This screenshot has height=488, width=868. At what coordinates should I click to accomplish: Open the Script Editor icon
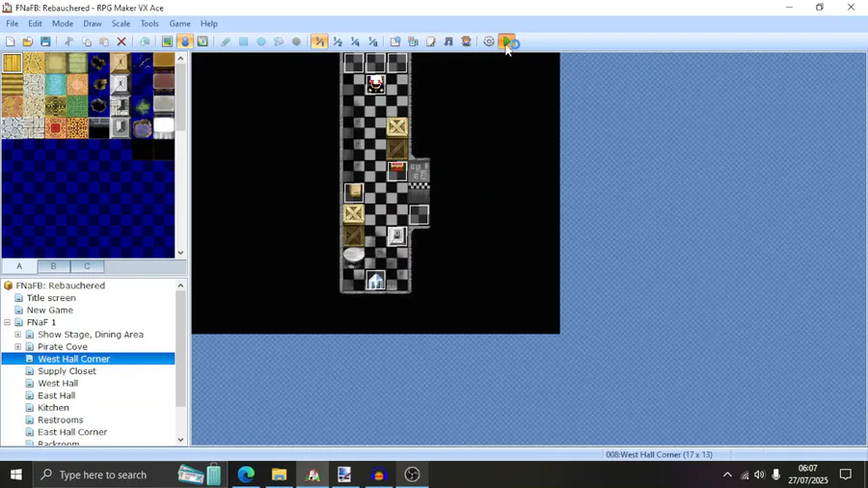coord(431,41)
